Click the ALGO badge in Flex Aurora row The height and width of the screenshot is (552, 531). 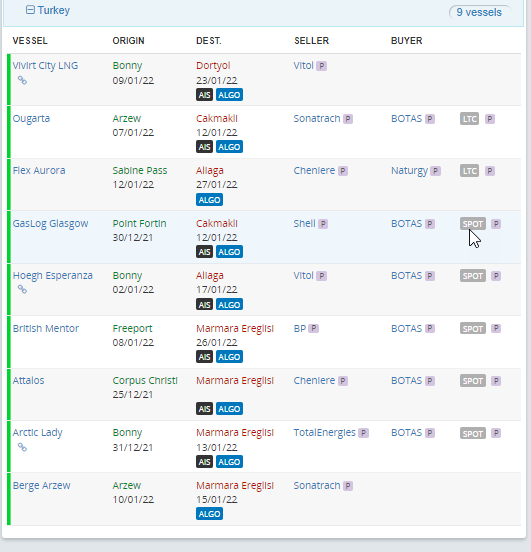[209, 200]
